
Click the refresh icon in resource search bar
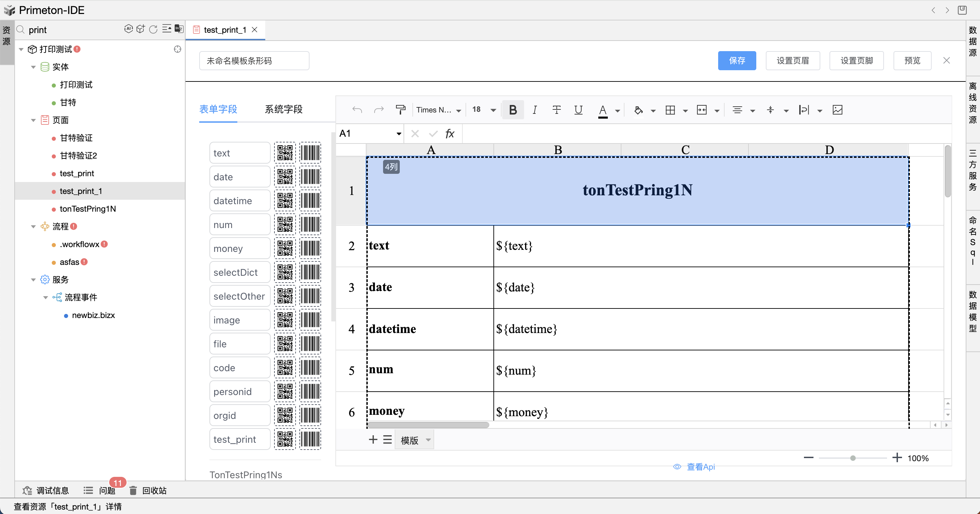coord(153,29)
